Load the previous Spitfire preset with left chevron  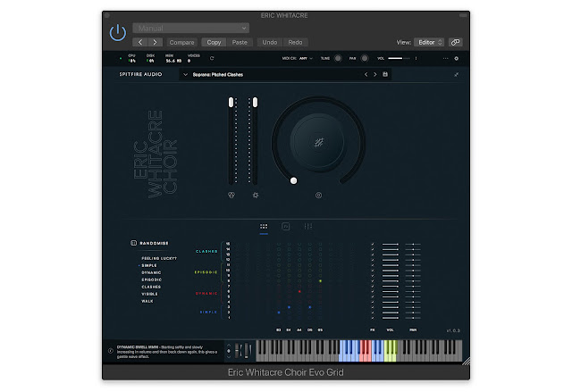click(x=366, y=74)
